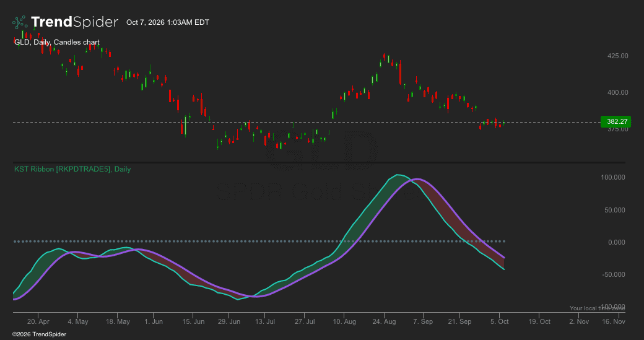Image resolution: width=644 pixels, height=340 pixels.
Task: Click the 100.000 indicator axis label
Action: click(x=614, y=177)
